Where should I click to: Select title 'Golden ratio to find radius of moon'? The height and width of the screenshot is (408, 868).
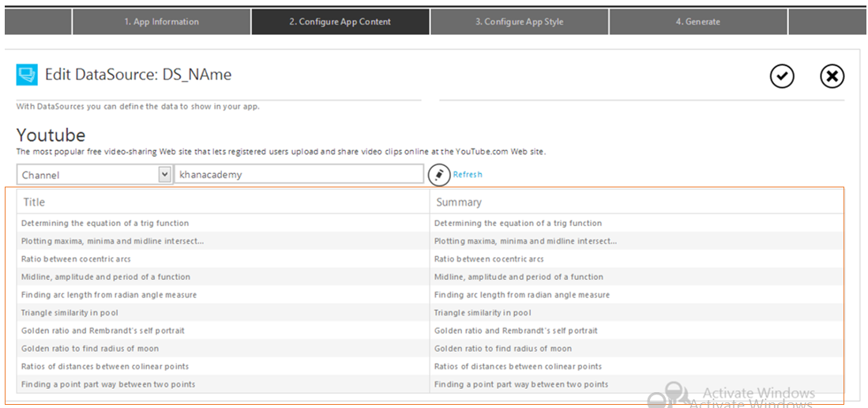(x=90, y=349)
